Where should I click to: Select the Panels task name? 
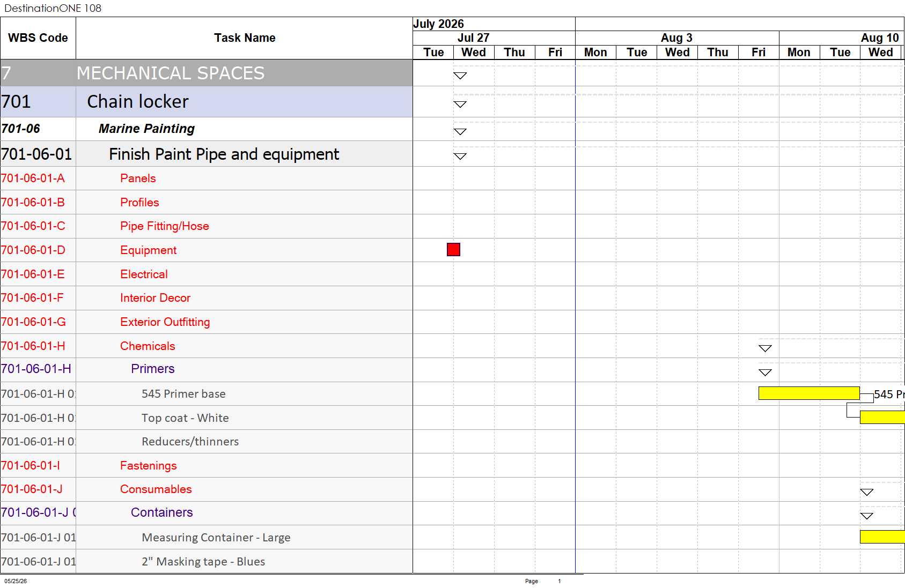138,178
